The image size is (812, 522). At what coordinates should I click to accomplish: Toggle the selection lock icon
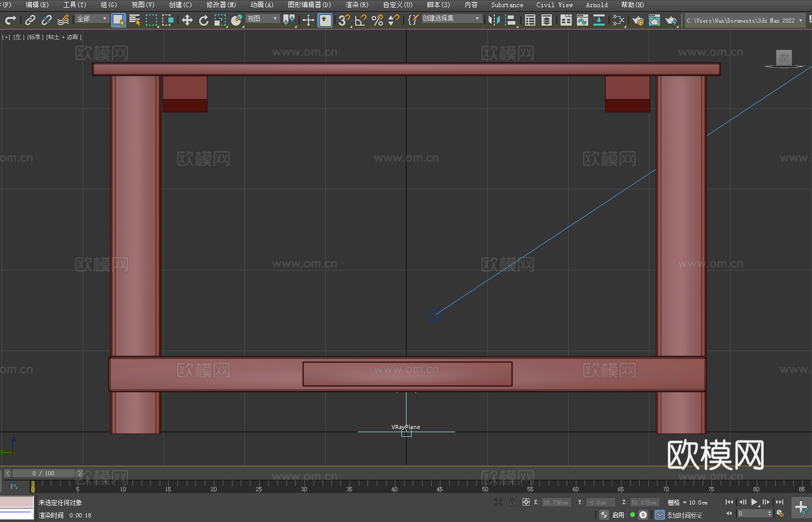(512, 502)
